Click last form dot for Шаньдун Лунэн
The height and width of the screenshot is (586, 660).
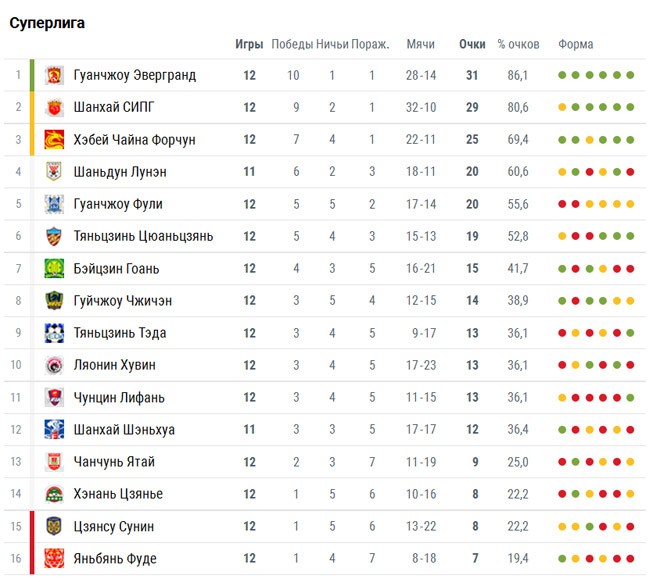pos(630,172)
